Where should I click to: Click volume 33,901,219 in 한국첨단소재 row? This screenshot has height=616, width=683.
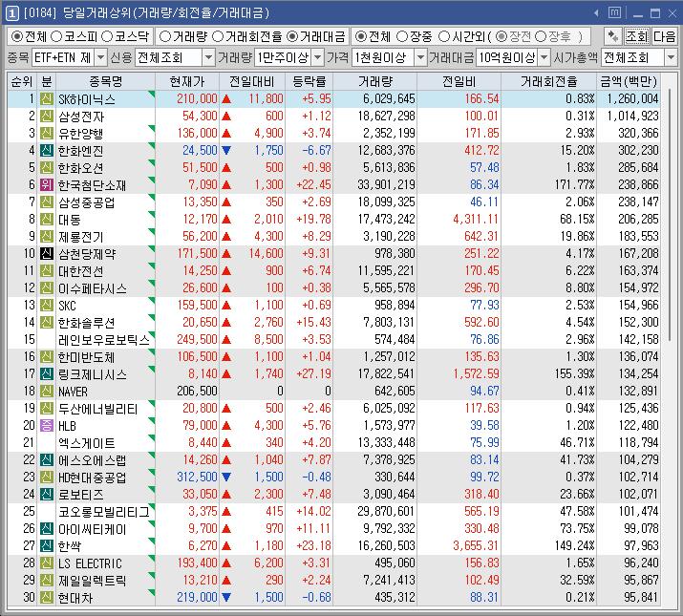pyautogui.click(x=386, y=184)
